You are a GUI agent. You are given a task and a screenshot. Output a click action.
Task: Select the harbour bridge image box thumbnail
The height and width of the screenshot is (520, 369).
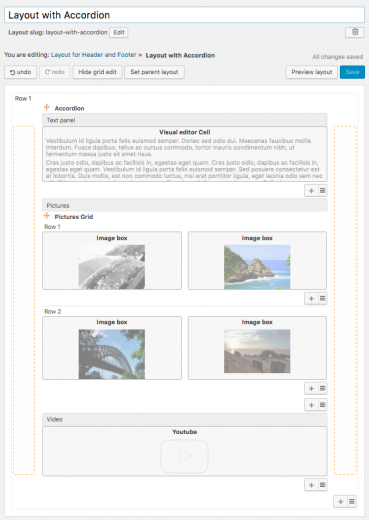click(x=112, y=354)
